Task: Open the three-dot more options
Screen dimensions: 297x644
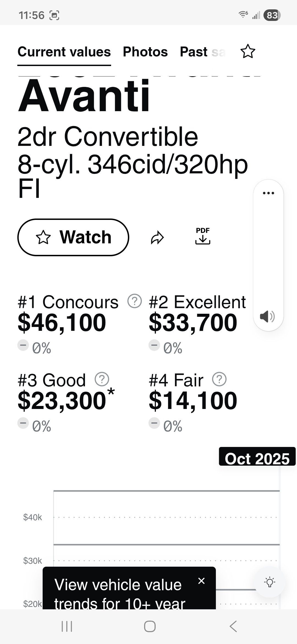Action: (268, 193)
